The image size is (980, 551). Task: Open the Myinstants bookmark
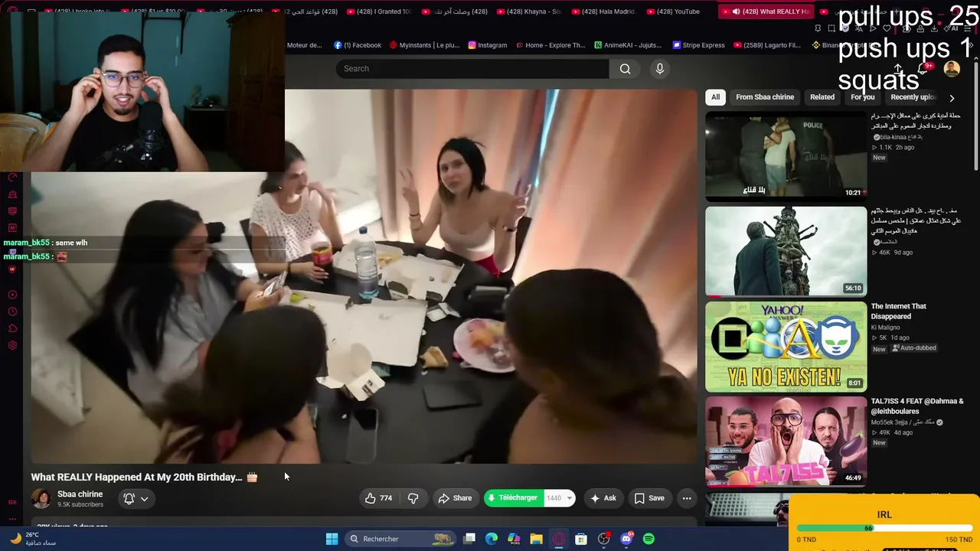click(x=424, y=45)
